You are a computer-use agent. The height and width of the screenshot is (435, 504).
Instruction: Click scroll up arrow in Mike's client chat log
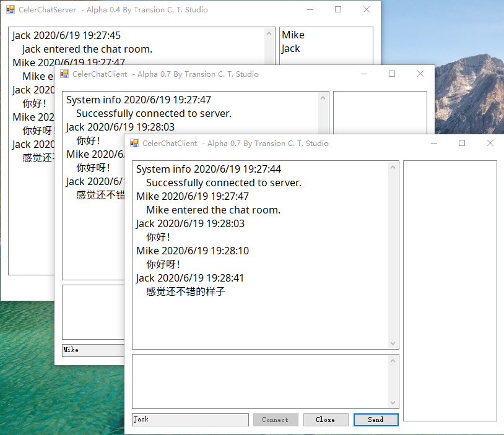(x=323, y=98)
